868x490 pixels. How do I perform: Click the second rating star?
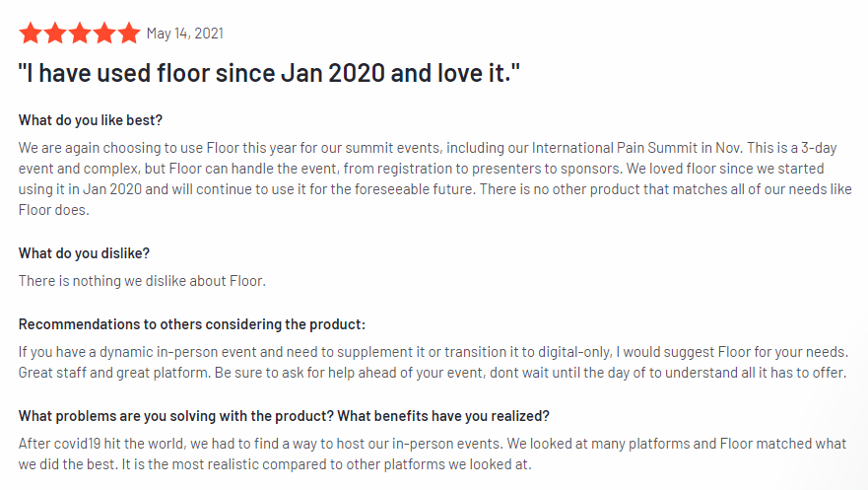(55, 34)
